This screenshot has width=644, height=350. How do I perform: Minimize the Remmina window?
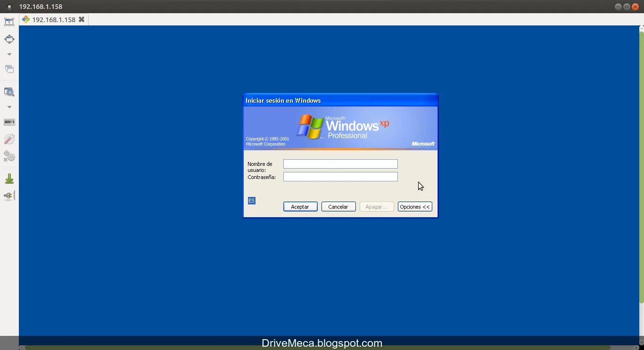(618, 7)
